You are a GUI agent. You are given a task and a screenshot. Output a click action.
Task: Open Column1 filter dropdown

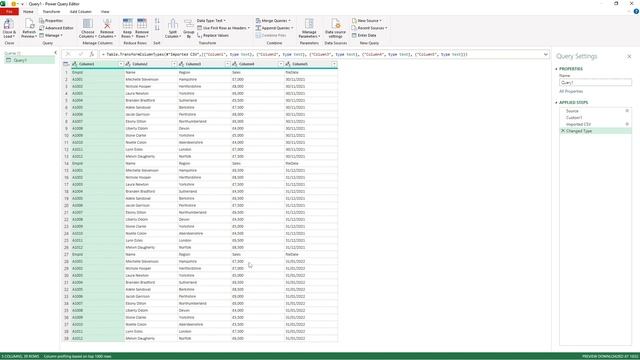coord(121,64)
